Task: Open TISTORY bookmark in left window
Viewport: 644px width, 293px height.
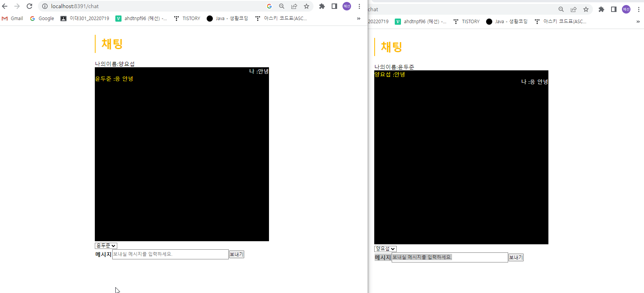Action: click(x=187, y=19)
